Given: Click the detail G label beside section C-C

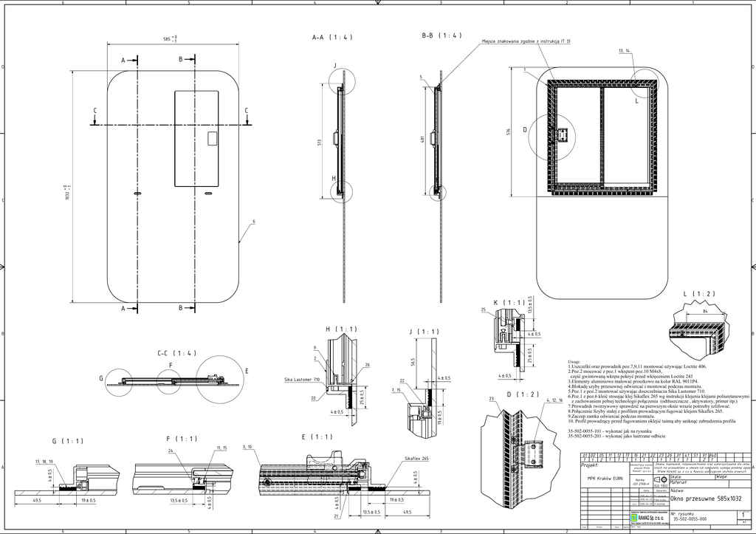Looking at the screenshot, I should point(100,377).
